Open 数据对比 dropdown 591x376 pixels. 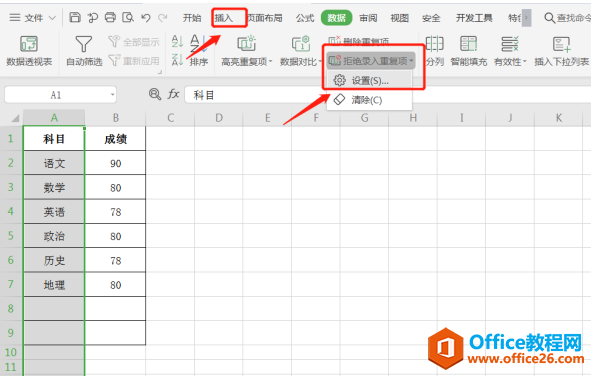pos(301,51)
